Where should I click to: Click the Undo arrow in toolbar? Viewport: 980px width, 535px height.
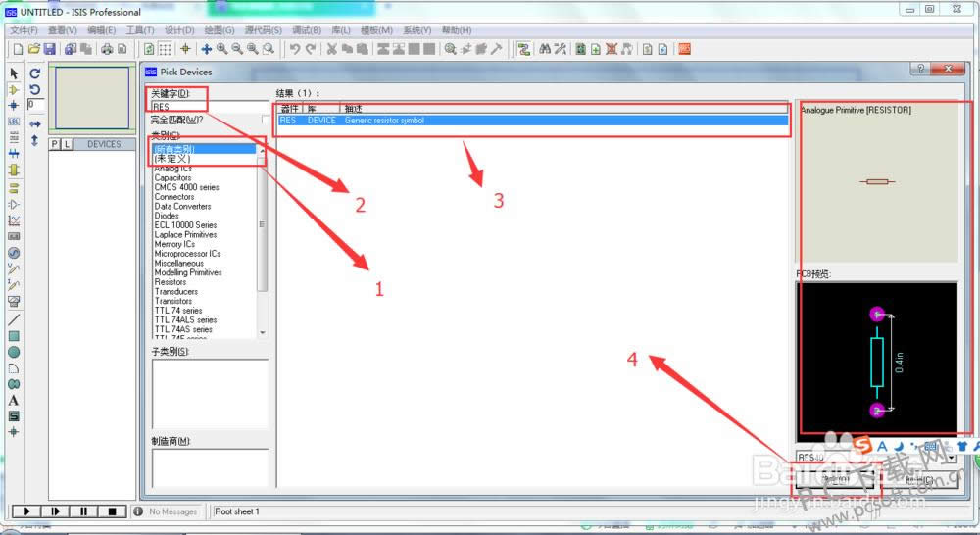click(294, 49)
